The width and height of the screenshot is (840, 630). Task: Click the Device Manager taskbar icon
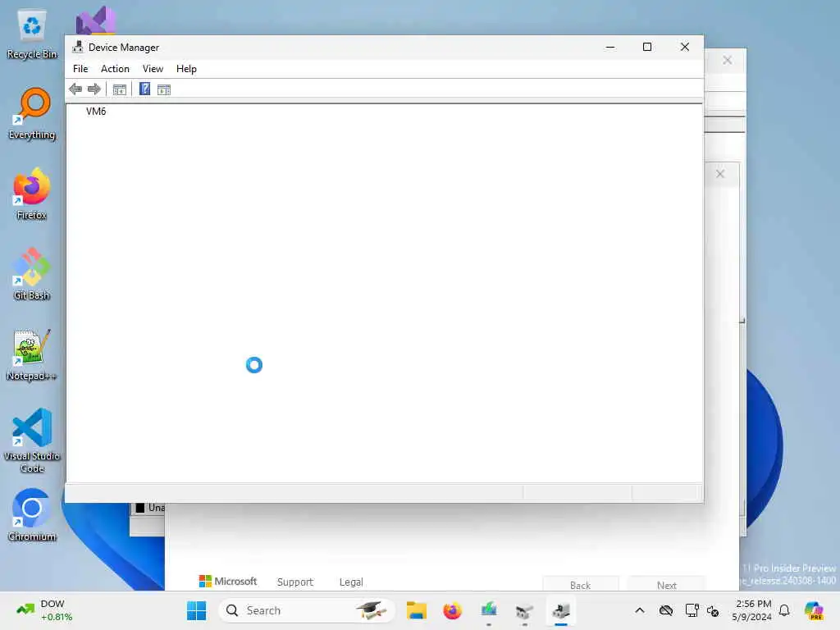click(561, 610)
